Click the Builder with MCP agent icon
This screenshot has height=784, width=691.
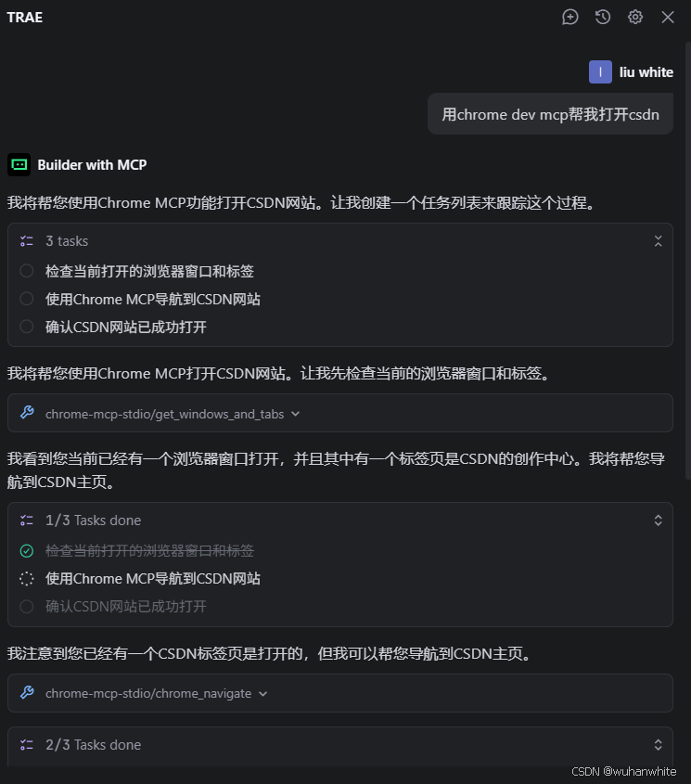coord(19,164)
